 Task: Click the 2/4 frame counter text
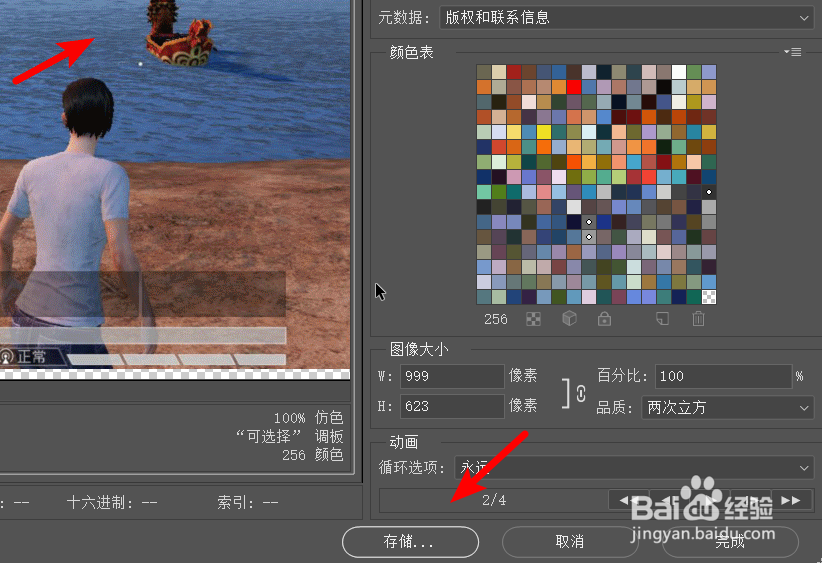point(494,500)
